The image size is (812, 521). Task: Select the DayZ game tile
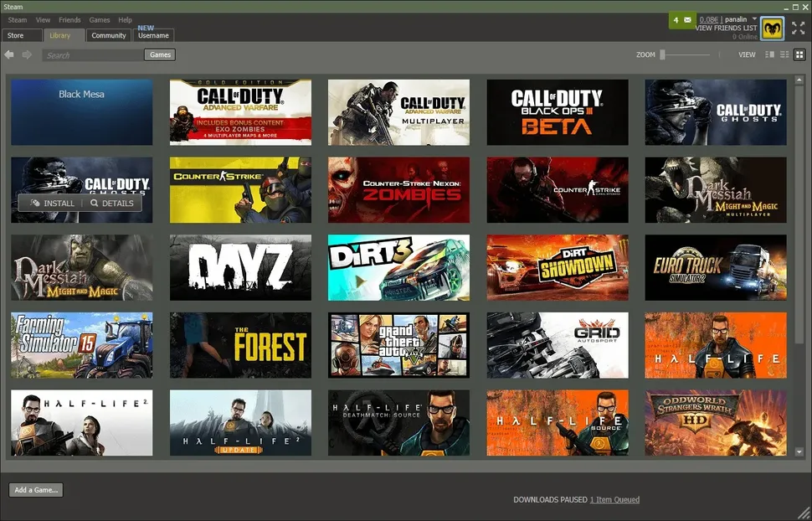pyautogui.click(x=241, y=267)
